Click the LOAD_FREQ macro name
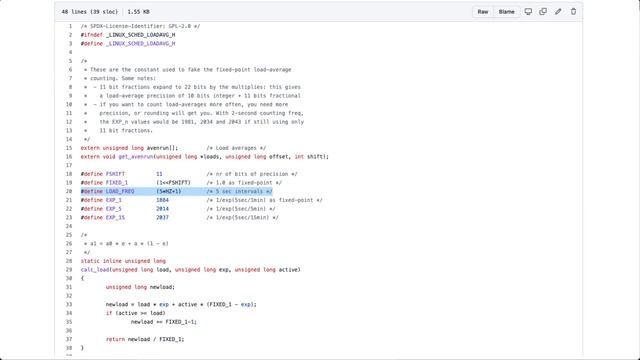This screenshot has width=640, height=360. click(120, 191)
